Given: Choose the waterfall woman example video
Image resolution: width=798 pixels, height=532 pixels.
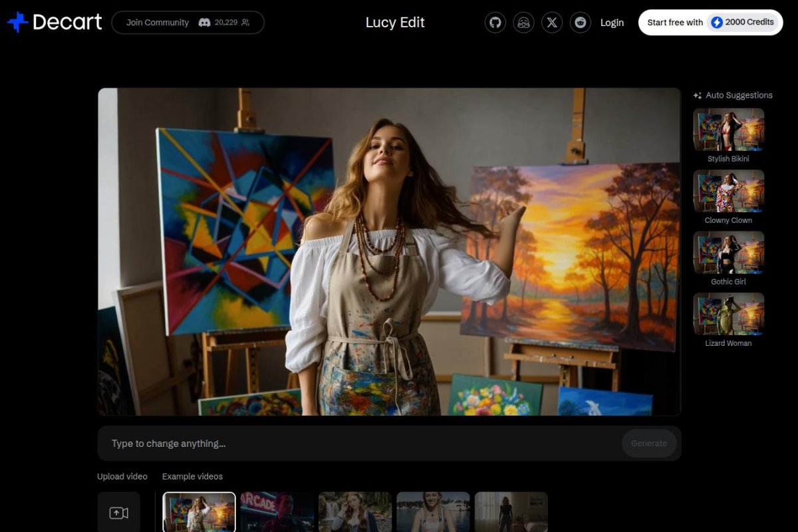Looking at the screenshot, I should tap(355, 512).
